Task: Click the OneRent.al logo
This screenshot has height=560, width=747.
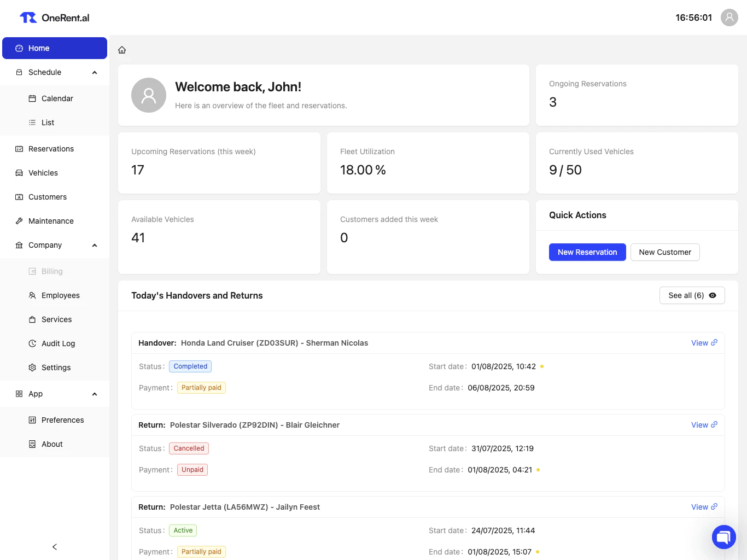Action: pos(54,17)
